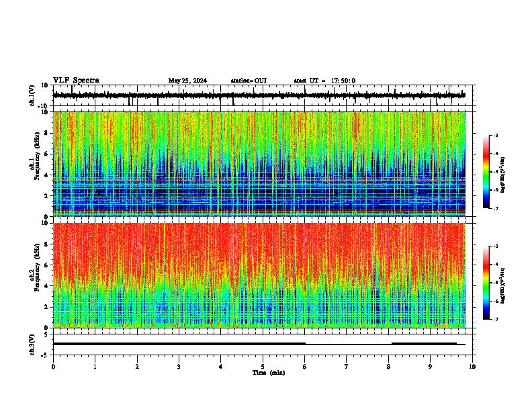The height and width of the screenshot is (411, 532).
Task: Click the "-7" label of ch.1 colorbar
Action: [496, 208]
